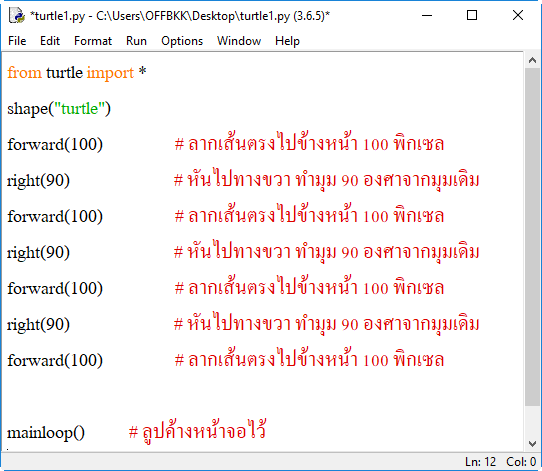Screen dimensions: 542x471
Task: Click the Python IDLE icon in title bar
Action: point(17,16)
